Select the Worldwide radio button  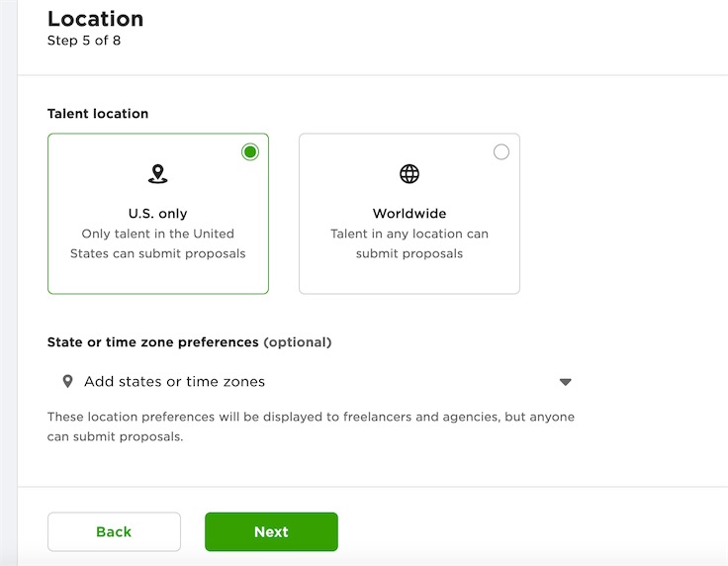[x=501, y=151]
